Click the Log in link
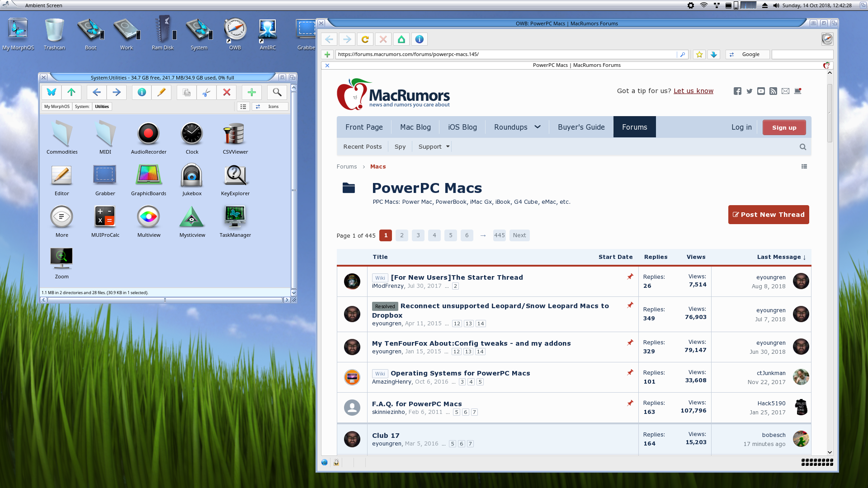868x488 pixels. click(741, 127)
